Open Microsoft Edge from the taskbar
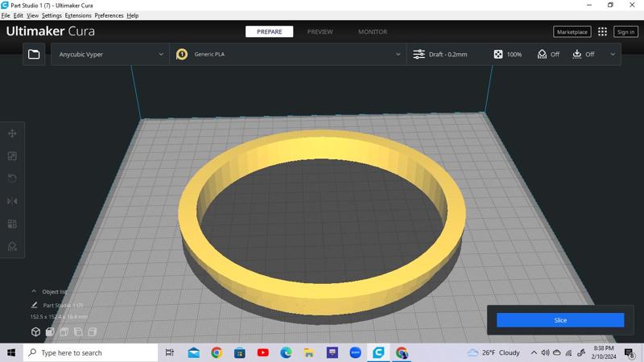 pos(286,352)
